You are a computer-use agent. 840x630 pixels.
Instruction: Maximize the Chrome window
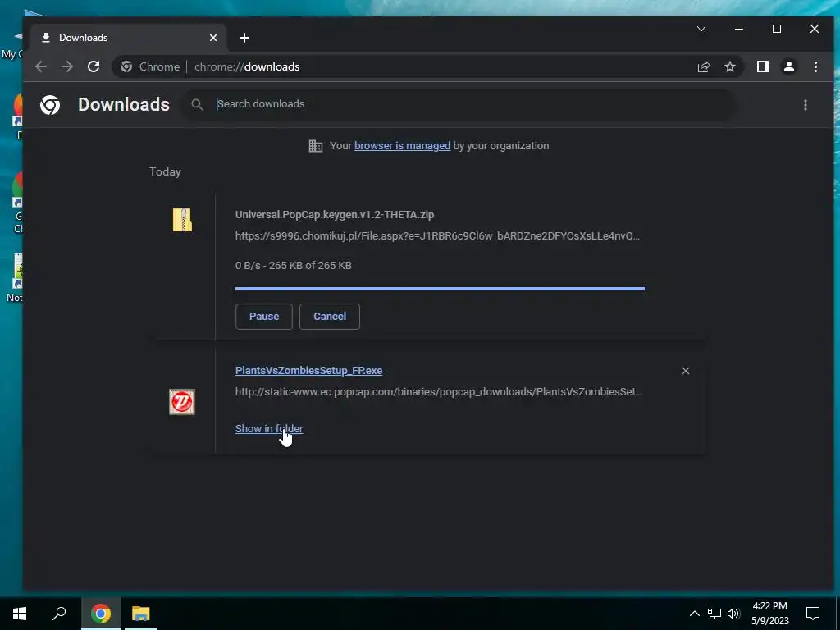tap(777, 29)
